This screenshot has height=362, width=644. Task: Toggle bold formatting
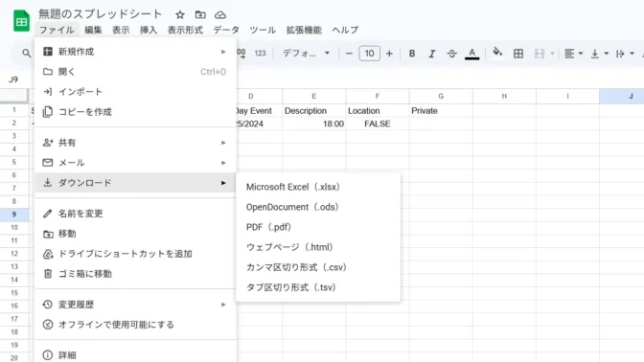coord(412,54)
